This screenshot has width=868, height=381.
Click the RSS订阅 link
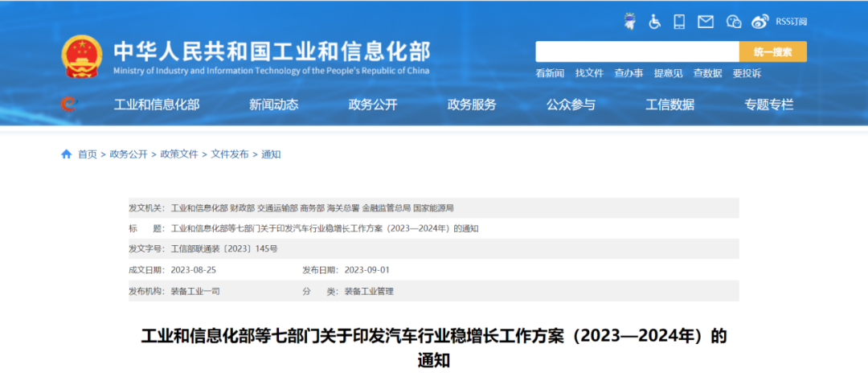[791, 22]
